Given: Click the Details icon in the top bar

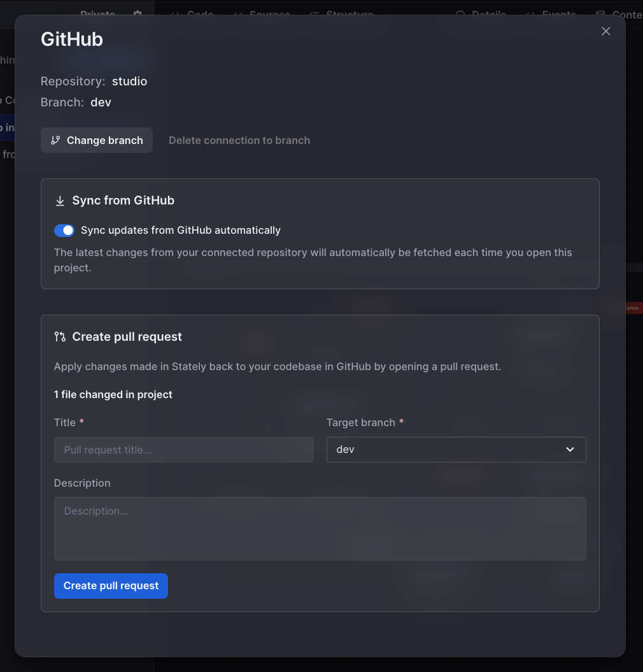Looking at the screenshot, I should [460, 14].
